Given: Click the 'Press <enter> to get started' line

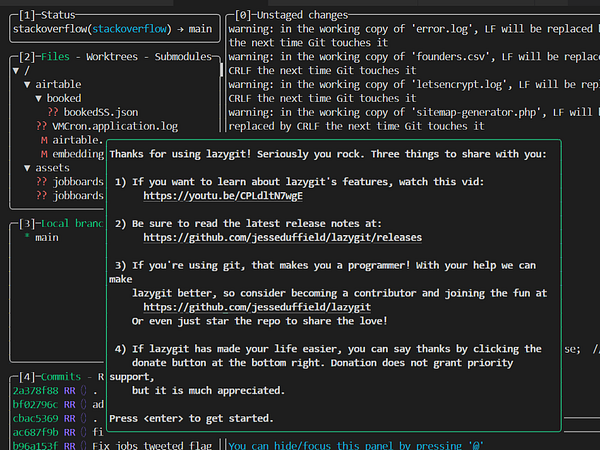Looking at the screenshot, I should pyautogui.click(x=191, y=419).
